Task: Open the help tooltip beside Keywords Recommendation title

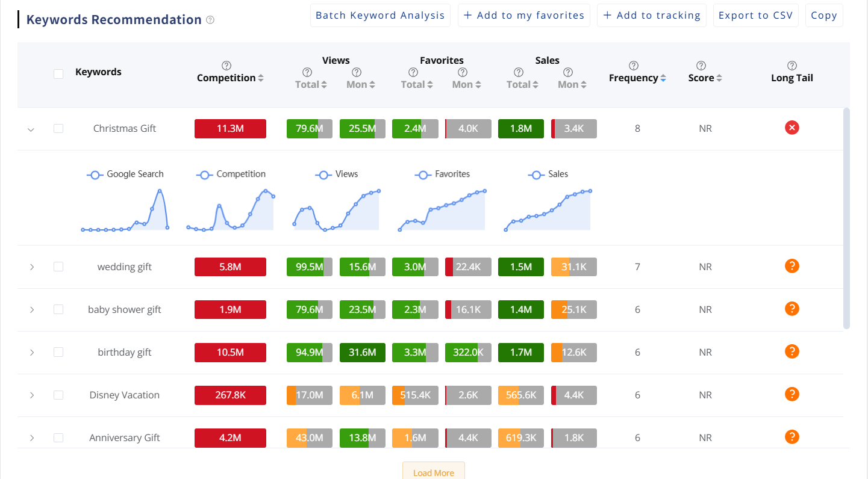Action: coord(210,19)
